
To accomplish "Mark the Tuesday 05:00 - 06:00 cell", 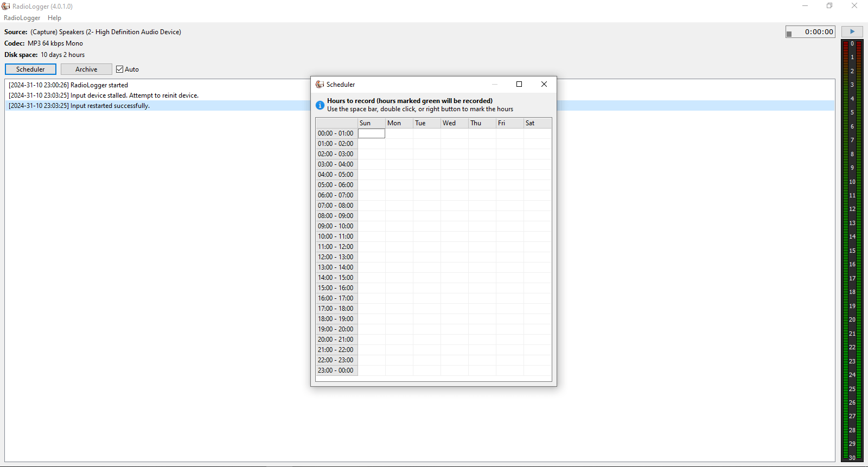I will 427,185.
